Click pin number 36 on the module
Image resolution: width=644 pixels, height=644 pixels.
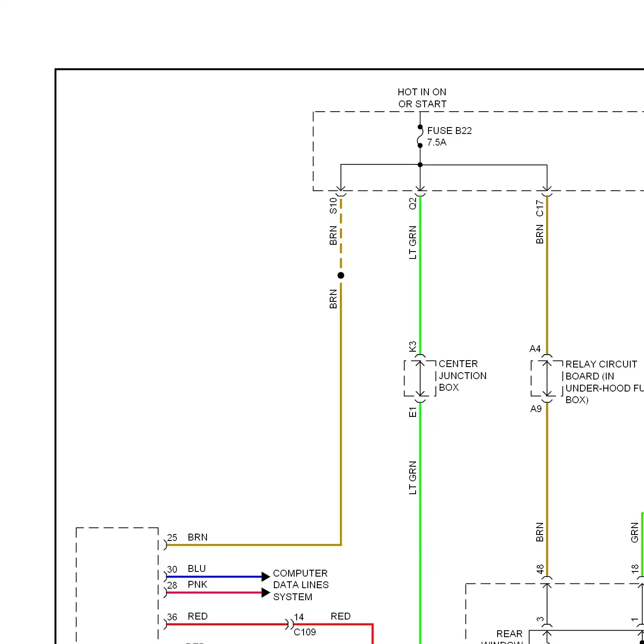pyautogui.click(x=172, y=617)
